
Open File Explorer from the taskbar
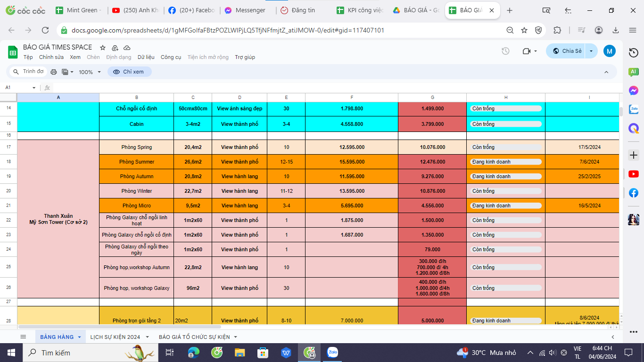tap(240, 352)
